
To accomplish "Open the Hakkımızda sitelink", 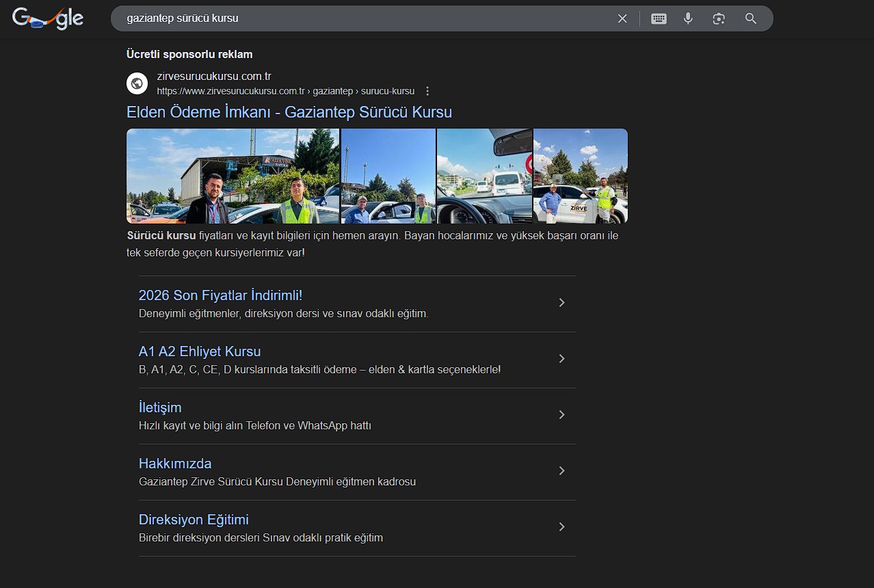I will (x=175, y=464).
